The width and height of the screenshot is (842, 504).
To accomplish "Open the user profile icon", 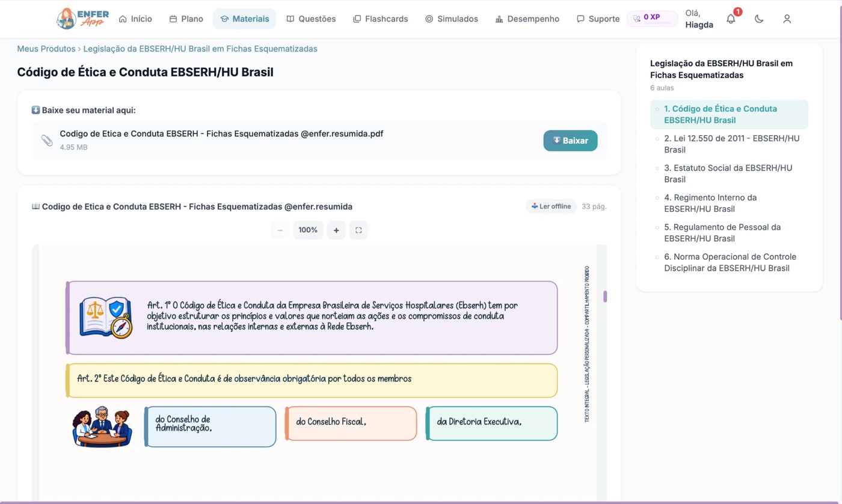I will click(x=787, y=19).
